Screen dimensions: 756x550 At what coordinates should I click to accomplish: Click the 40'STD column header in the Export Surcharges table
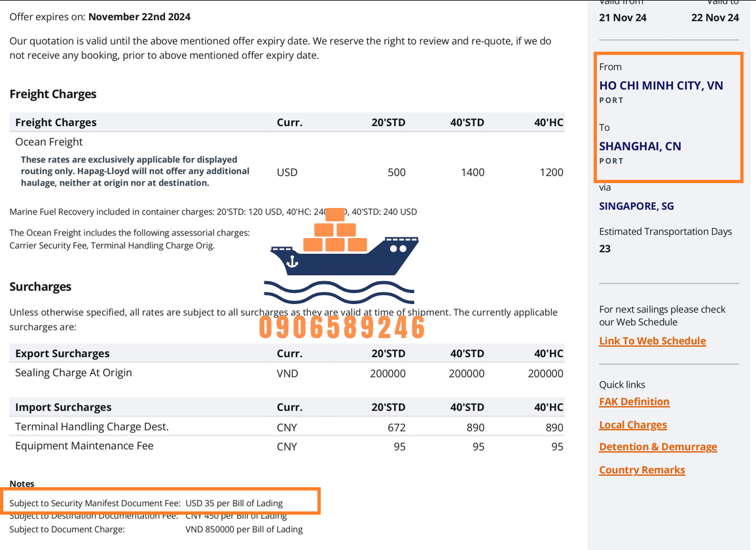click(467, 354)
